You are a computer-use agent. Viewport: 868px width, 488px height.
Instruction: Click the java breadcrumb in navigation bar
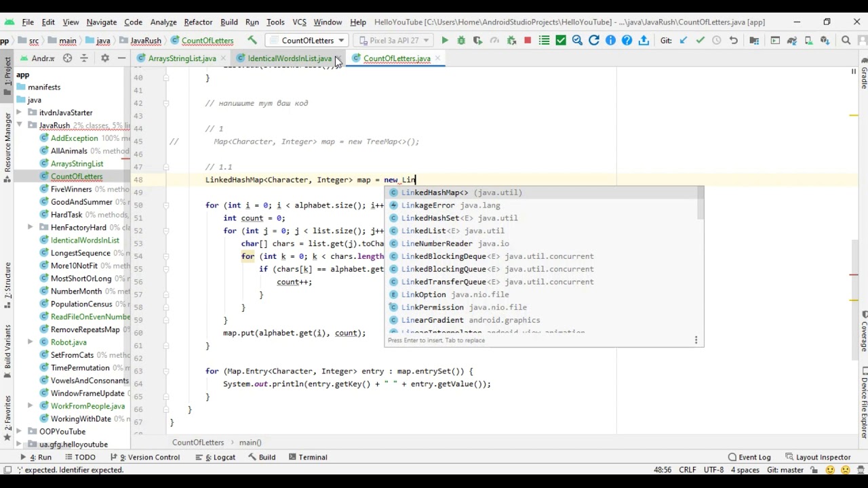tap(98, 41)
